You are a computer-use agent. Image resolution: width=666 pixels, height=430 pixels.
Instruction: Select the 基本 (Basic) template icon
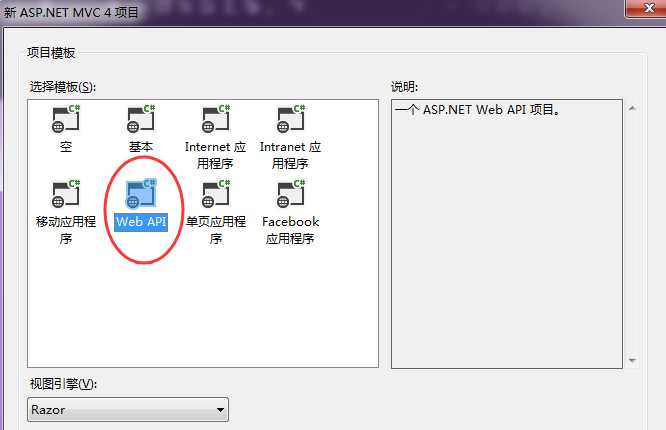(x=141, y=119)
